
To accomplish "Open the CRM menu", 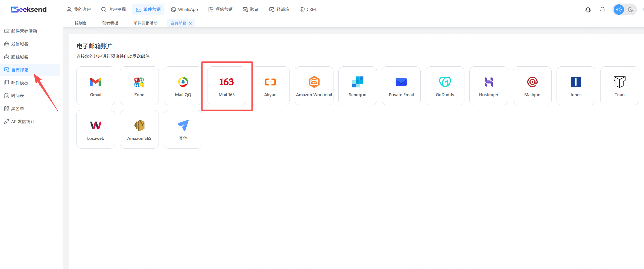I will [308, 10].
